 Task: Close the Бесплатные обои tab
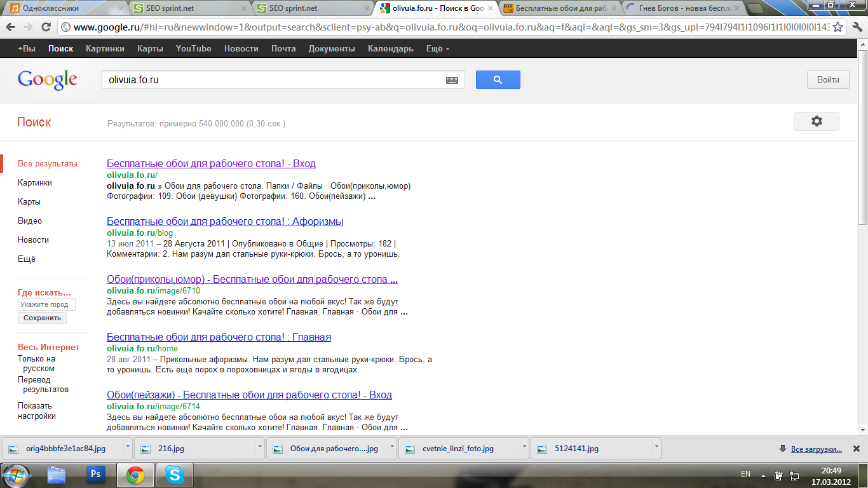coord(613,8)
